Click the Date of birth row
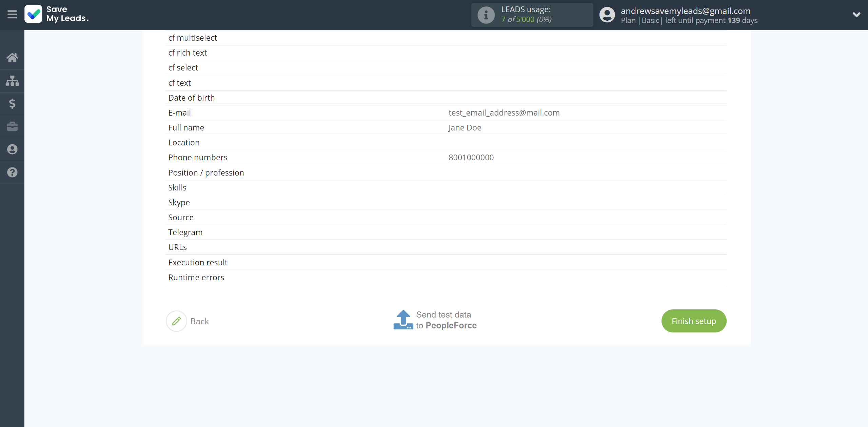 click(446, 98)
